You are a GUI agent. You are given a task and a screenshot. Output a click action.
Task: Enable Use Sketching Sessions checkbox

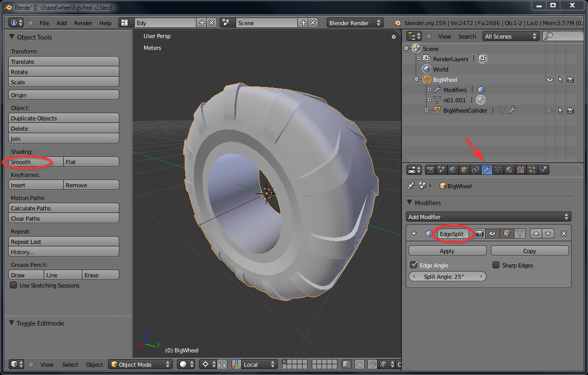[13, 285]
